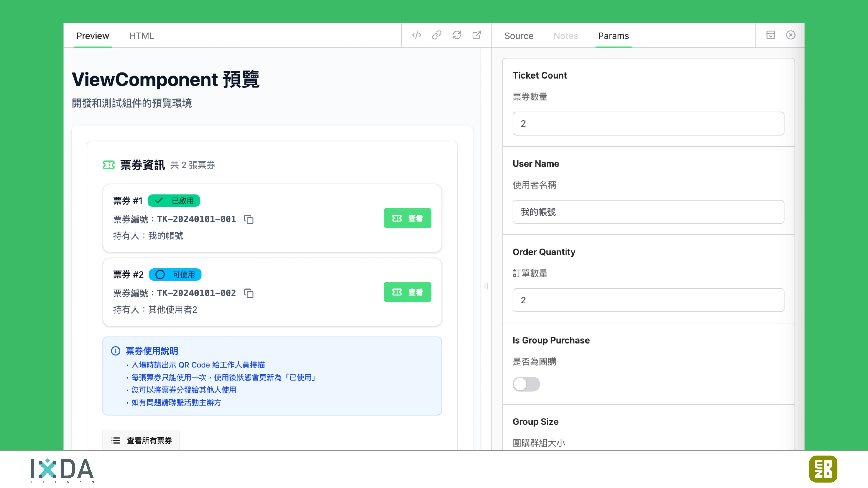Open the Source tab
868x488 pixels.
click(519, 36)
